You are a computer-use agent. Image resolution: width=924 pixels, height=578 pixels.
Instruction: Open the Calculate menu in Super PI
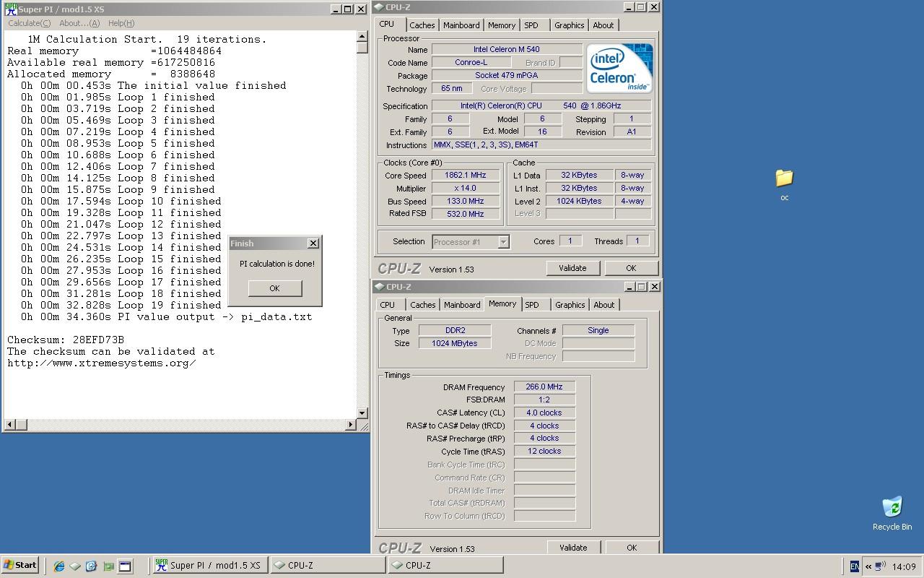click(29, 23)
